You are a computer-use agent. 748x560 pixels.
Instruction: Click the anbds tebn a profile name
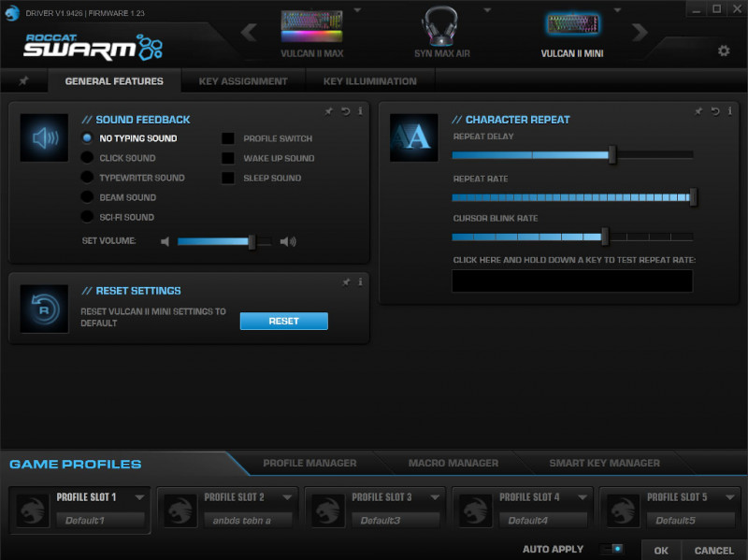tap(248, 520)
